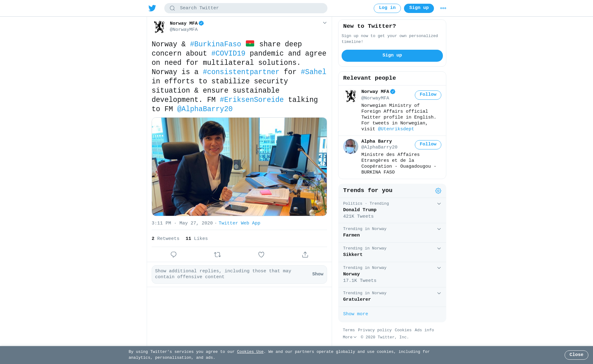Open the three-dots more menu in header
This screenshot has width=593, height=364.
[443, 8]
